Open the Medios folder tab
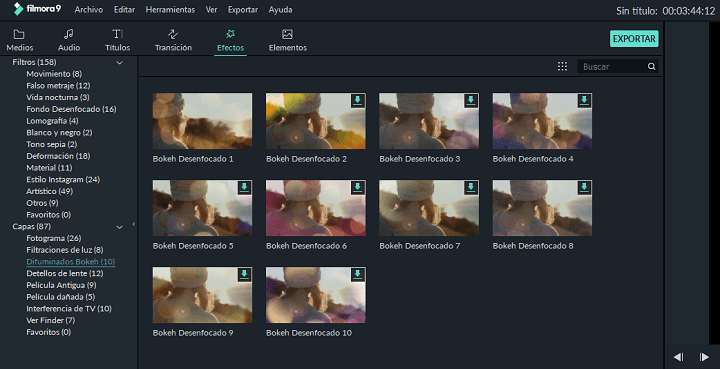 click(19, 40)
